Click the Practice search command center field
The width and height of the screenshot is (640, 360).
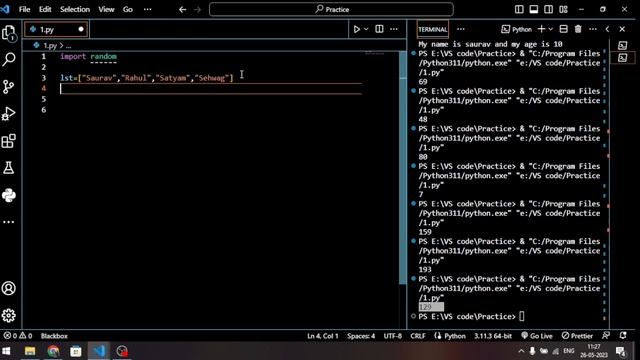point(331,9)
